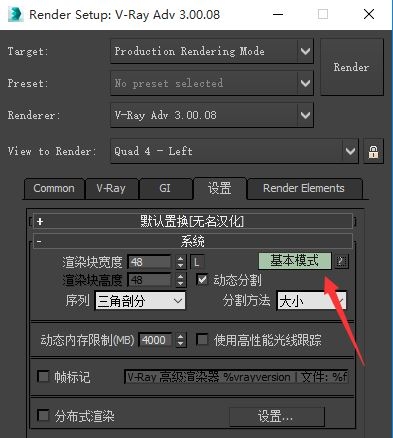Close the Render Setup window
Screen dimensions: 393x438
pos(369,14)
